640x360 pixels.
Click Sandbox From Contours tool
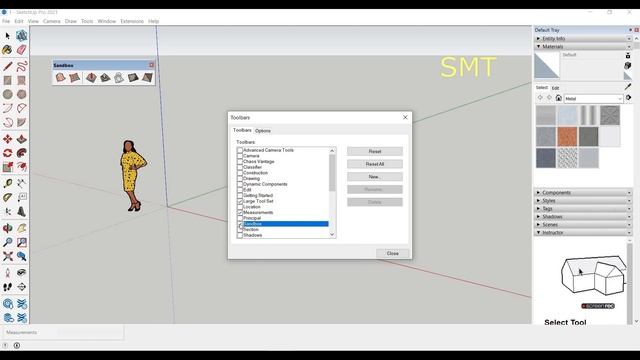tap(60, 78)
